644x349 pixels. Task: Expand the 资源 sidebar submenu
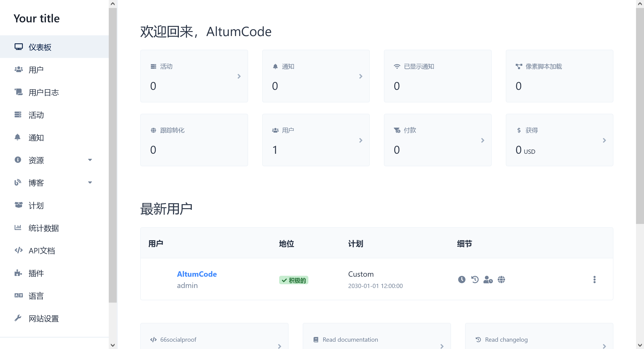[90, 160]
